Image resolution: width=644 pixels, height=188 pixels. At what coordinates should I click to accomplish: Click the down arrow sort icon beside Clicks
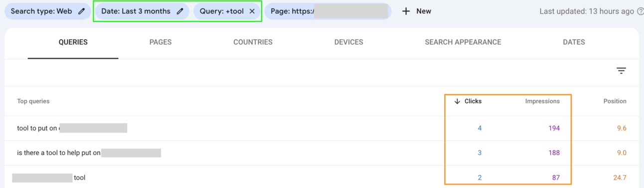point(457,101)
